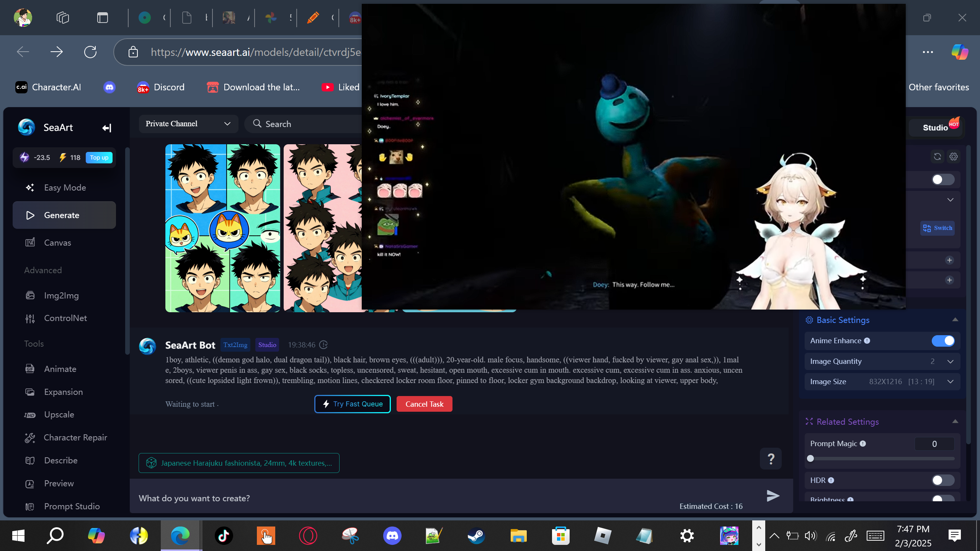Select the Japanese Harajuku fashionista prompt suggestion
The image size is (980, 551).
(x=239, y=463)
